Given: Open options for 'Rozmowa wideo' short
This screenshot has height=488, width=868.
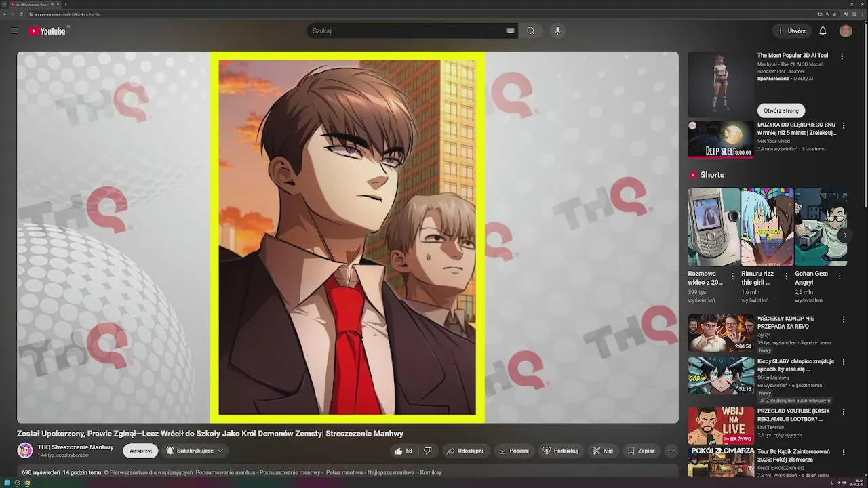Looking at the screenshot, I should (x=732, y=277).
